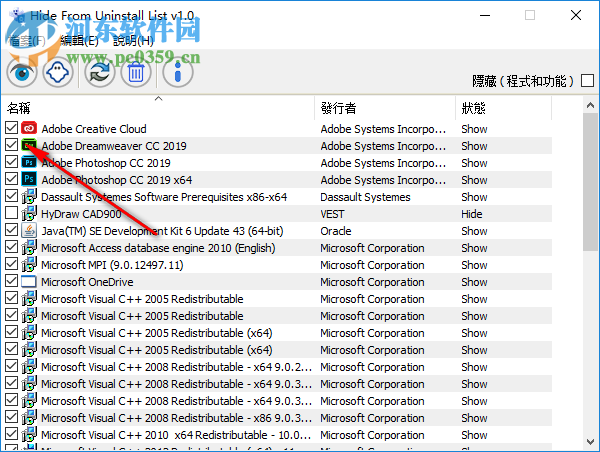The width and height of the screenshot is (600, 452).
Task: Click the trash can Delete icon
Action: 136,72
